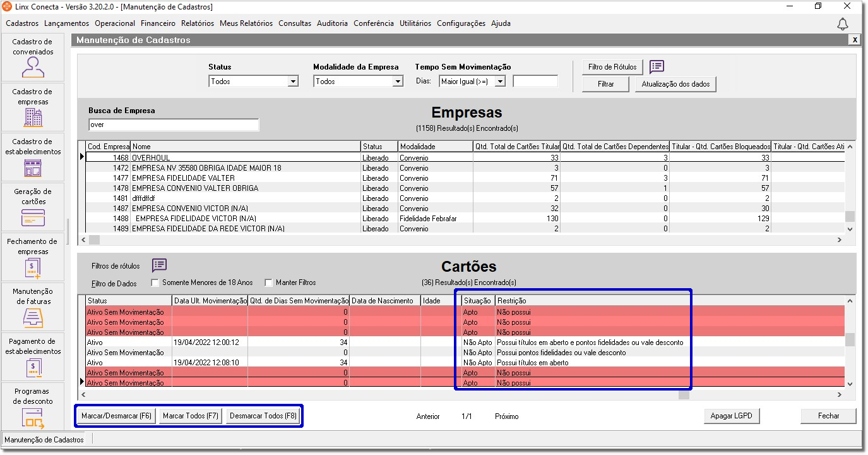The image size is (868, 455).
Task: Select row EMPRESA CONVENIO VALTER OBRIGA
Action: click(465, 188)
